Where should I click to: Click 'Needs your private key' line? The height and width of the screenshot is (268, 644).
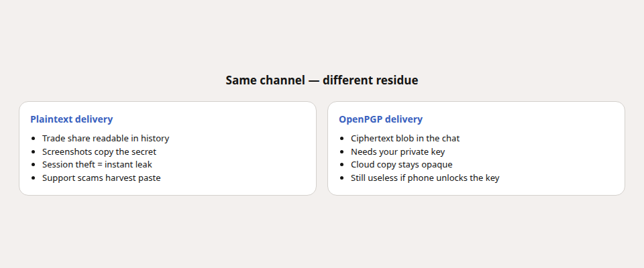pyautogui.click(x=398, y=151)
